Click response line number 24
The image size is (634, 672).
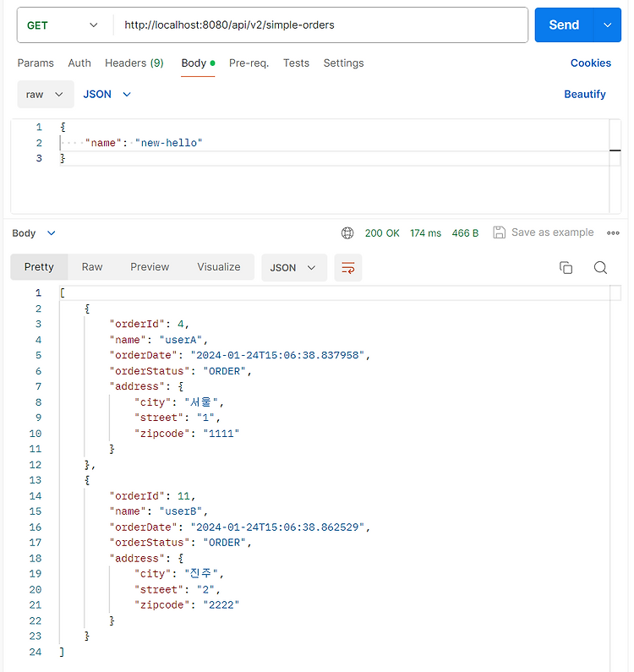coord(36,652)
